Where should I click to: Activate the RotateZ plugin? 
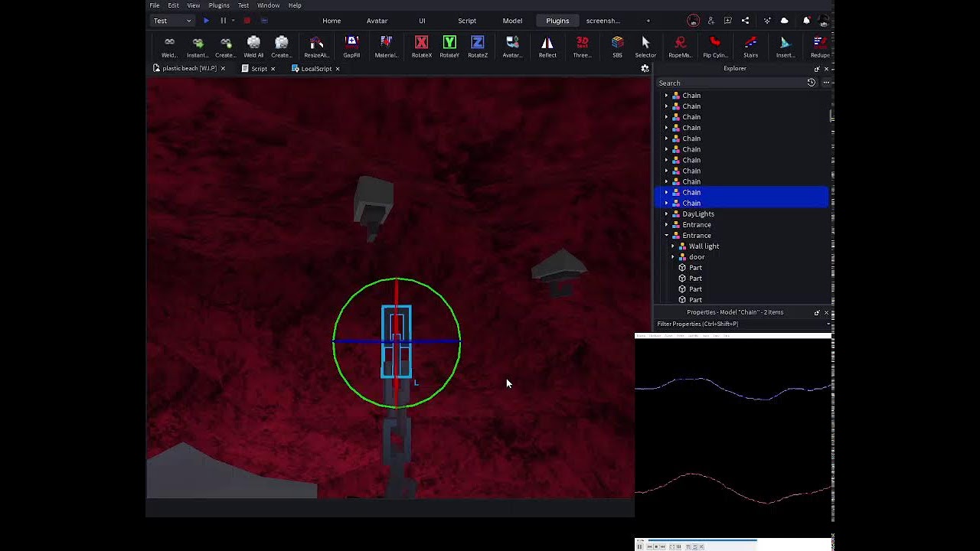tap(478, 47)
